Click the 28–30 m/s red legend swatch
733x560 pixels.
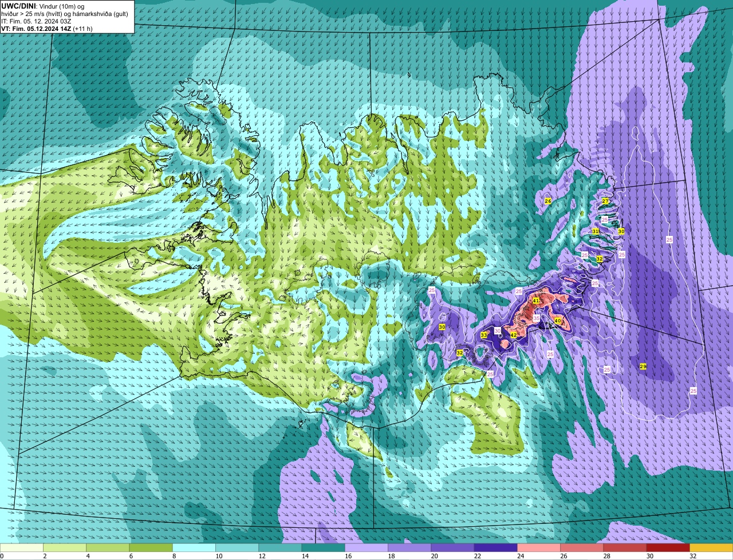tap(625, 548)
